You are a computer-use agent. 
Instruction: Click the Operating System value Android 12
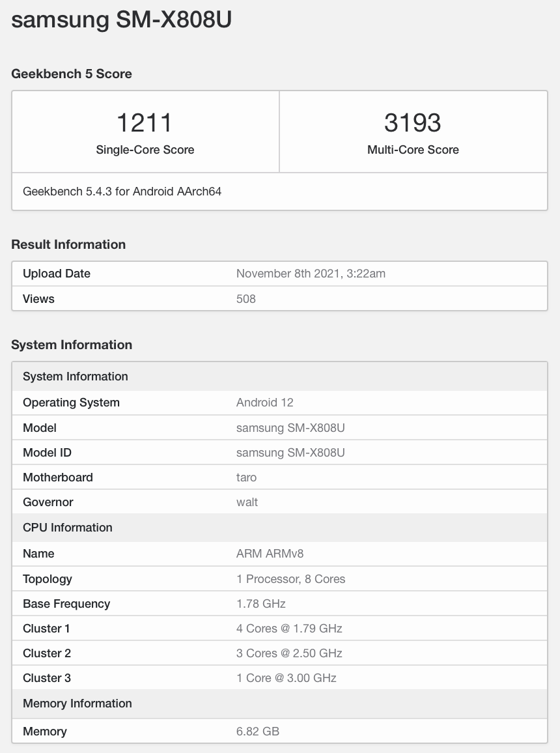(265, 403)
